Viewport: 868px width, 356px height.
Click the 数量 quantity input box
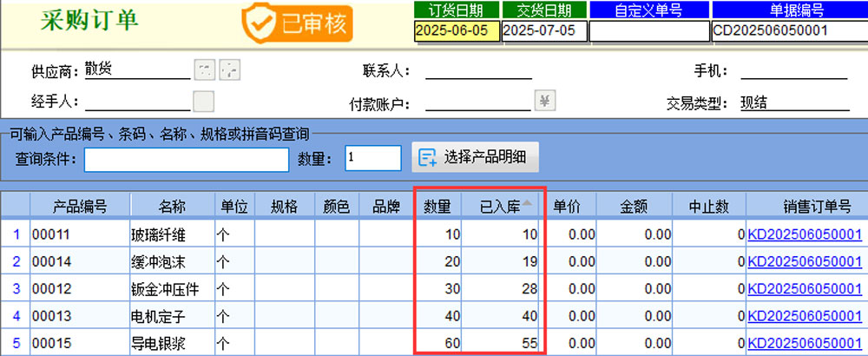click(x=372, y=158)
